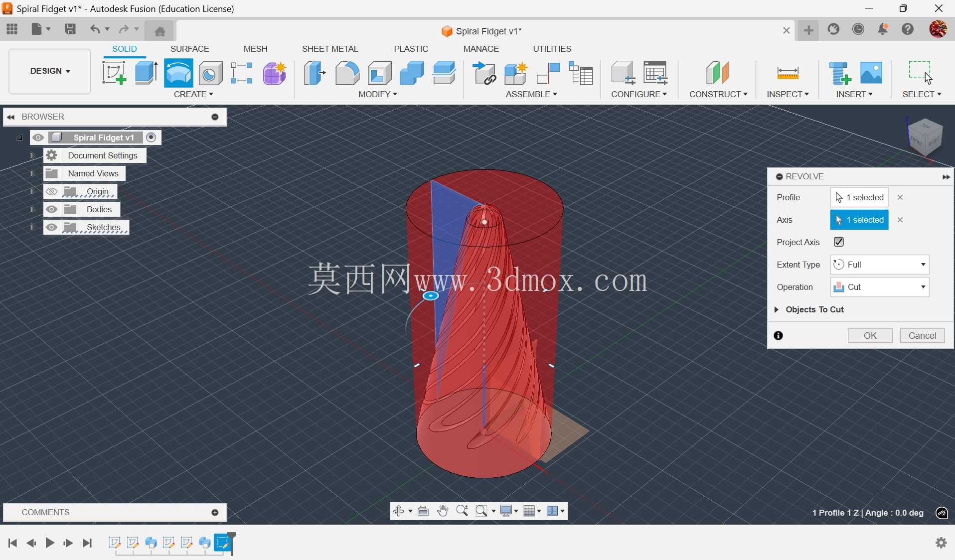The image size is (955, 560).
Task: Open the Change Parameters table icon
Action: click(655, 73)
